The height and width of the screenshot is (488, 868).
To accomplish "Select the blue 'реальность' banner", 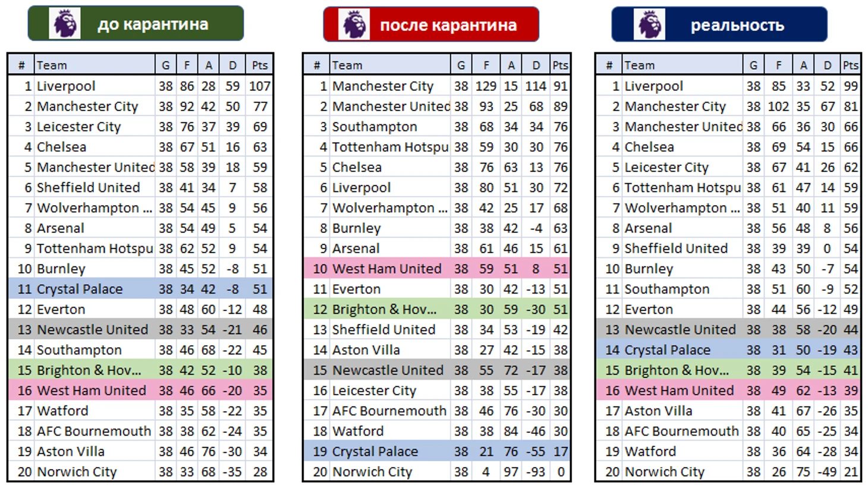I will pyautogui.click(x=719, y=24).
